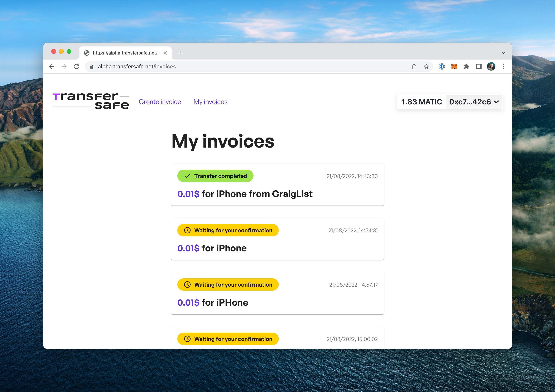Image resolution: width=555 pixels, height=392 pixels.
Task: Click the share page icon
Action: [x=414, y=66]
